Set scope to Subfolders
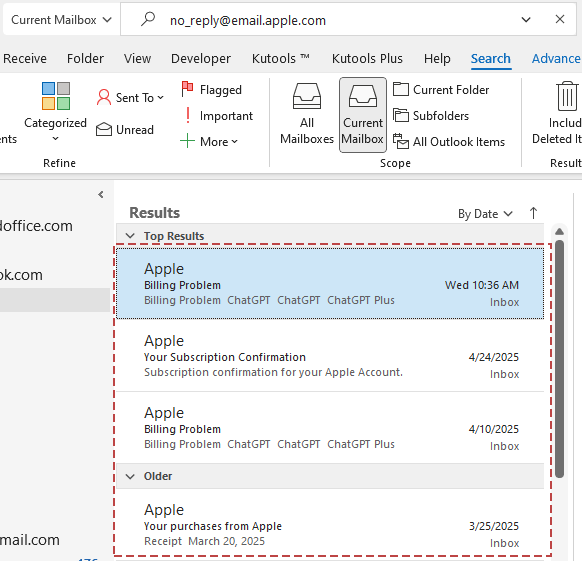Image resolution: width=582 pixels, height=561 pixels. (431, 115)
